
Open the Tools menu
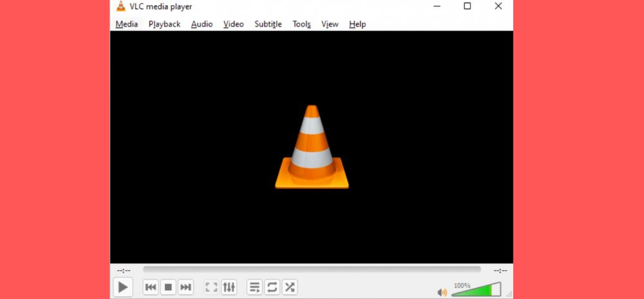pos(301,24)
